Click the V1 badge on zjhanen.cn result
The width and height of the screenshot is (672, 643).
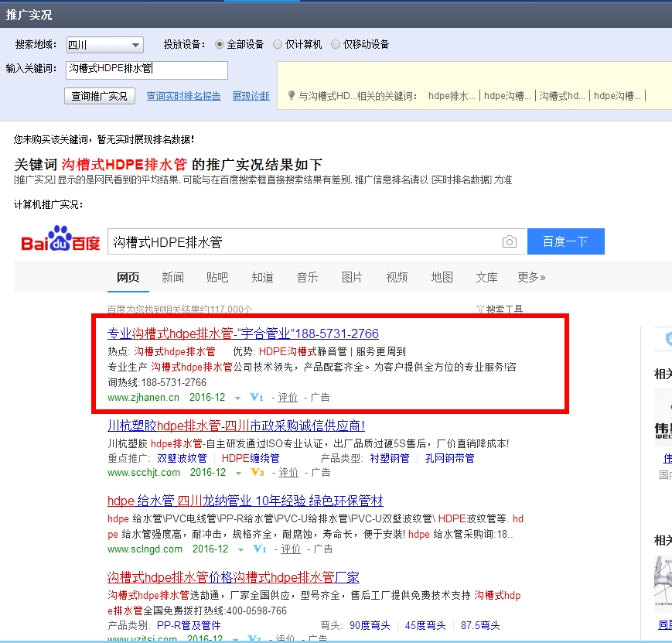[x=258, y=398]
